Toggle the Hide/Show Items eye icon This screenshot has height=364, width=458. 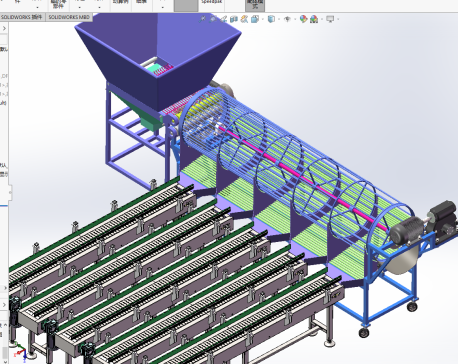(x=287, y=19)
